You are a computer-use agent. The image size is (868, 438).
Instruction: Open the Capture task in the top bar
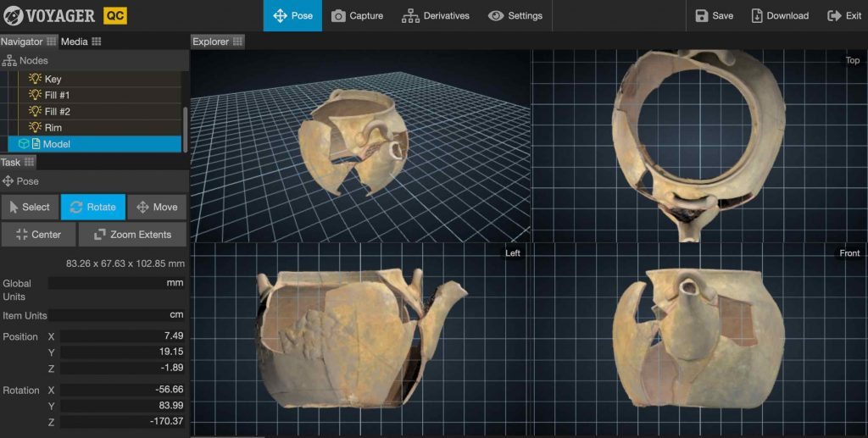point(357,16)
